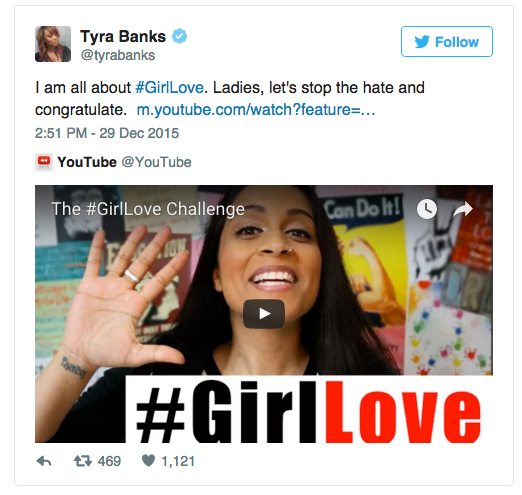Screen dimensions: 522x495
Task: Open the m.youtube.com video link
Action: pyautogui.click(x=256, y=110)
